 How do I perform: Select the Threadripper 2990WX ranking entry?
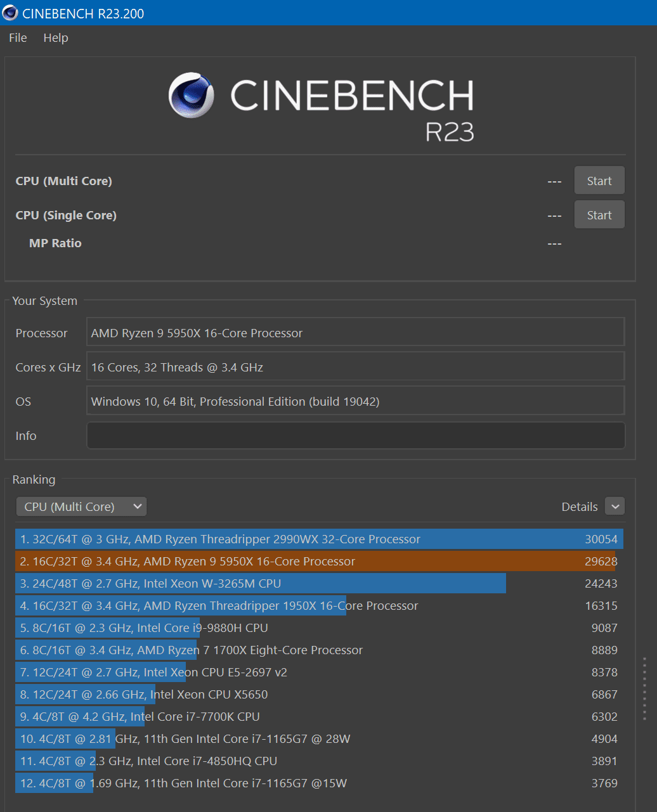pos(318,539)
